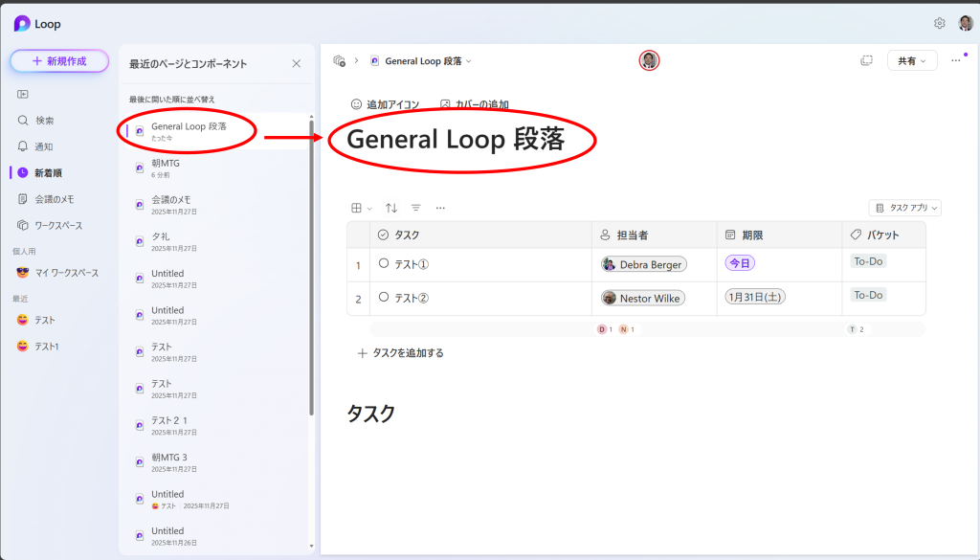Expand the 共有 share dropdown
This screenshot has height=560, width=980.
[911, 60]
